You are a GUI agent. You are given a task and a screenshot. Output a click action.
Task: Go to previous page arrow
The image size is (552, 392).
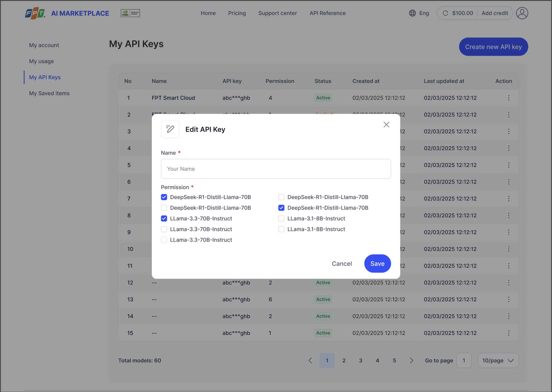(x=310, y=361)
